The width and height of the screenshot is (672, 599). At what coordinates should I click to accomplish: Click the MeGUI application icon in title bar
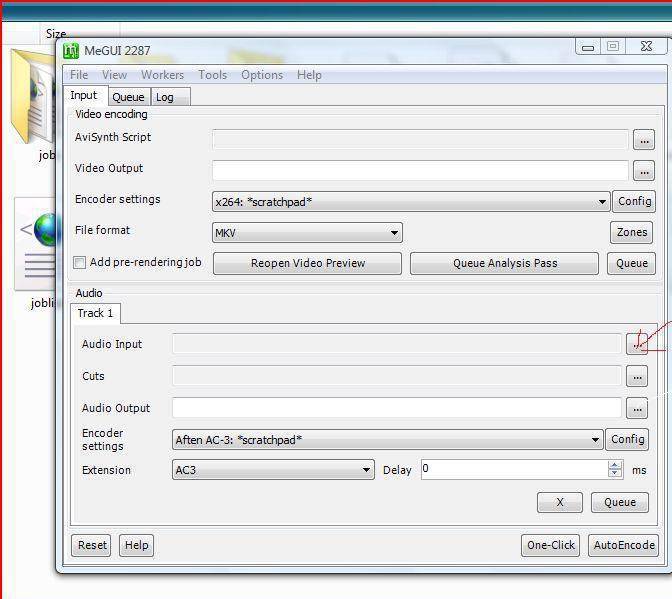click(71, 51)
